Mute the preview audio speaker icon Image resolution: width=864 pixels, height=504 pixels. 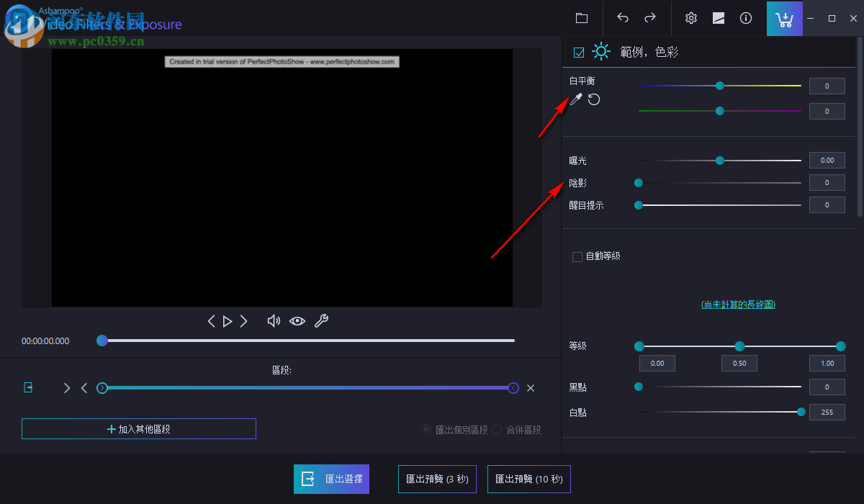pos(274,321)
